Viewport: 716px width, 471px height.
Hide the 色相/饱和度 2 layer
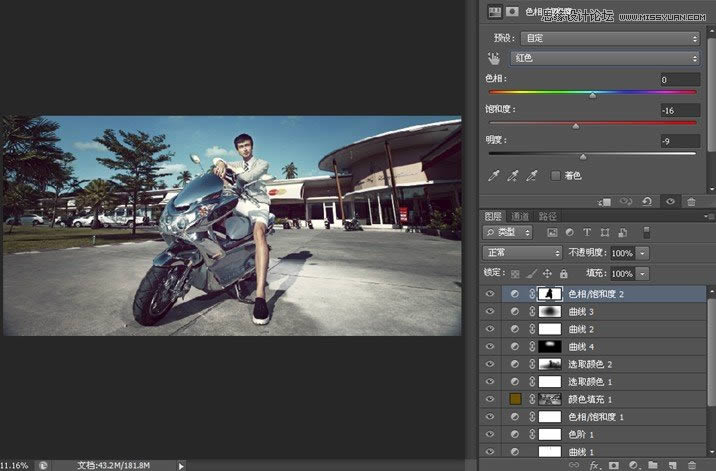tap(490, 294)
